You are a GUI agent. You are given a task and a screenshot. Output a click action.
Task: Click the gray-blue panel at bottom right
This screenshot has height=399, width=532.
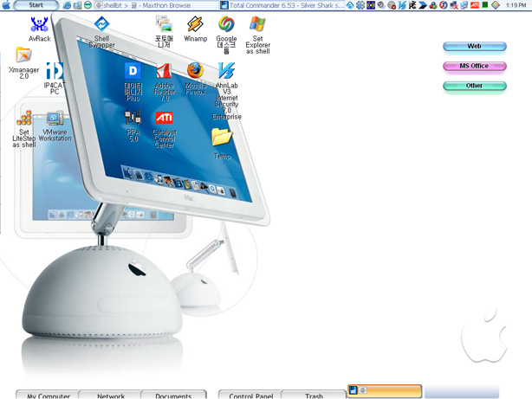click(462, 391)
